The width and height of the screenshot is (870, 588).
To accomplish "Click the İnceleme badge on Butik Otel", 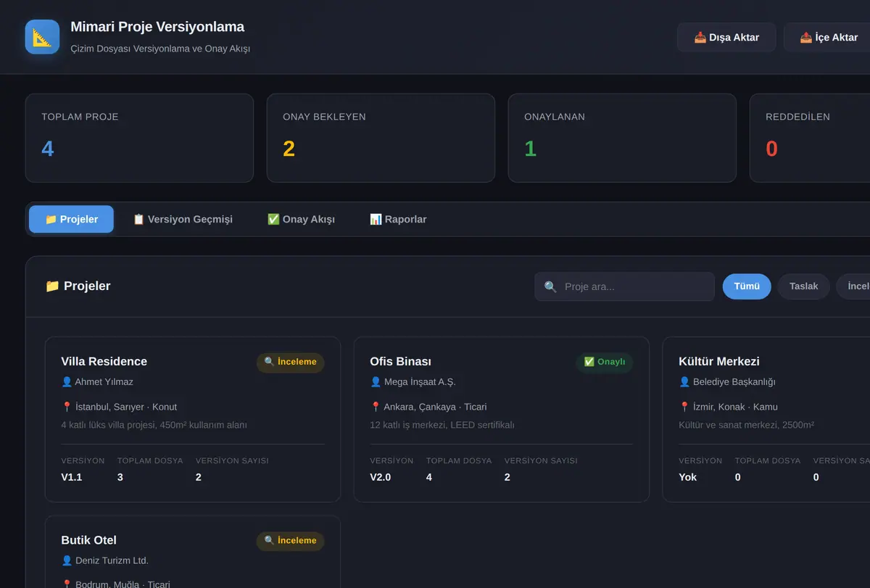I will [290, 541].
